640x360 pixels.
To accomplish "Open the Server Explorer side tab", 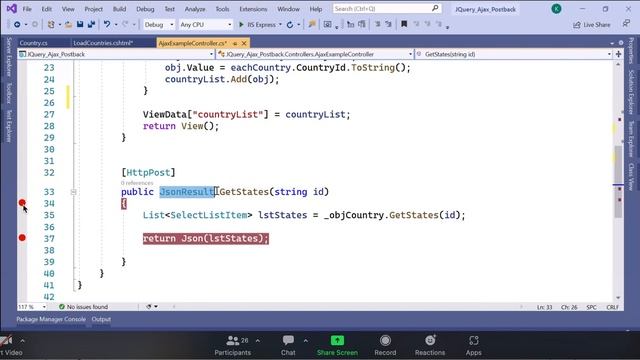I will [x=9, y=57].
